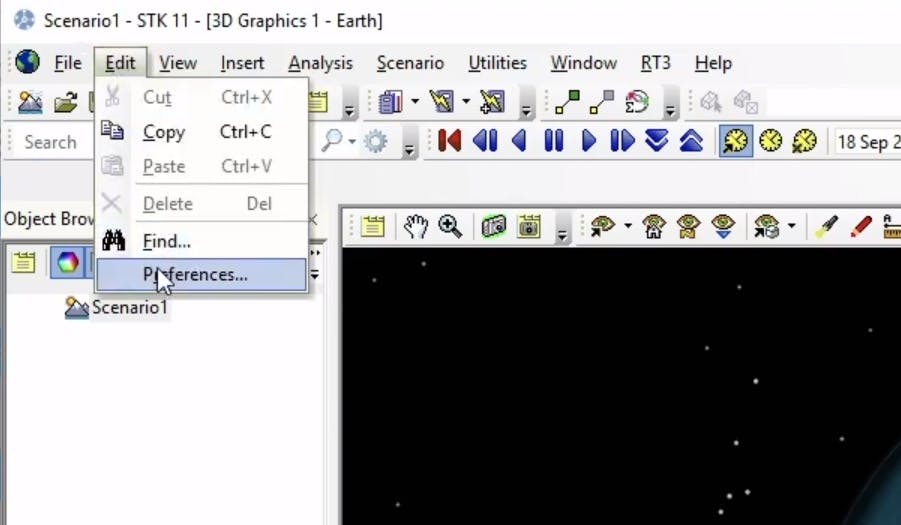Click the 3D window properties note icon

[x=372, y=226]
